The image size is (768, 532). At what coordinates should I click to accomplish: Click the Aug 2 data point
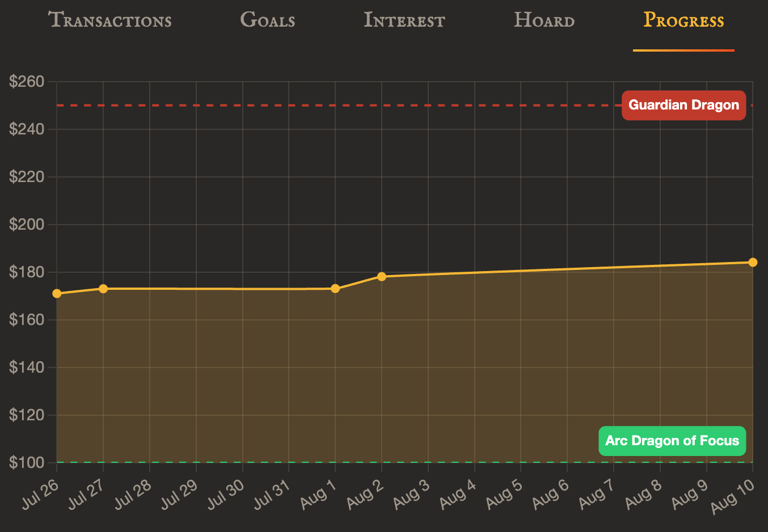click(x=382, y=277)
